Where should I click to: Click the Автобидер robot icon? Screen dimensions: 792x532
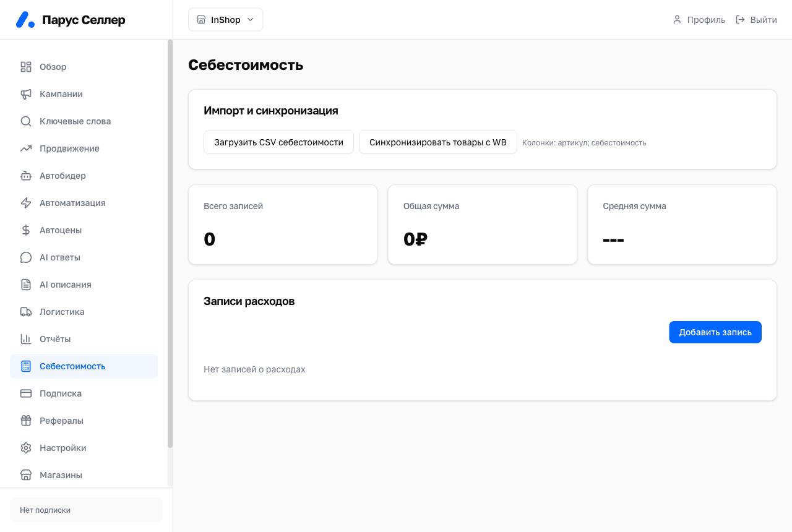26,176
